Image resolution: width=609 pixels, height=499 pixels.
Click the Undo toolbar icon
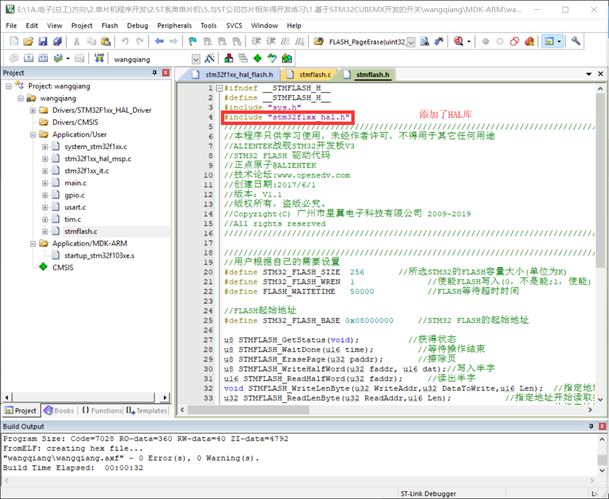pos(126,42)
